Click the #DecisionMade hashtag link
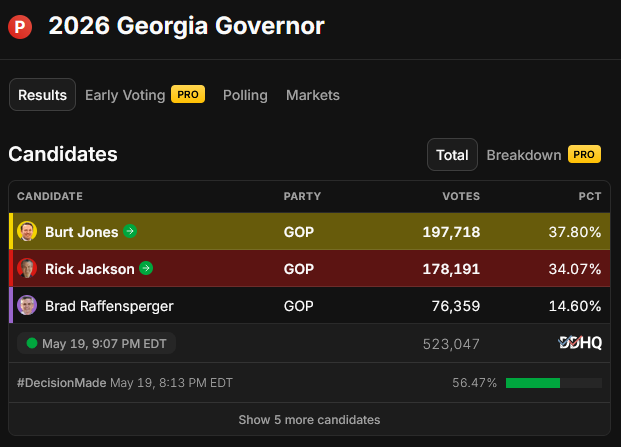621x447 pixels. tap(62, 383)
